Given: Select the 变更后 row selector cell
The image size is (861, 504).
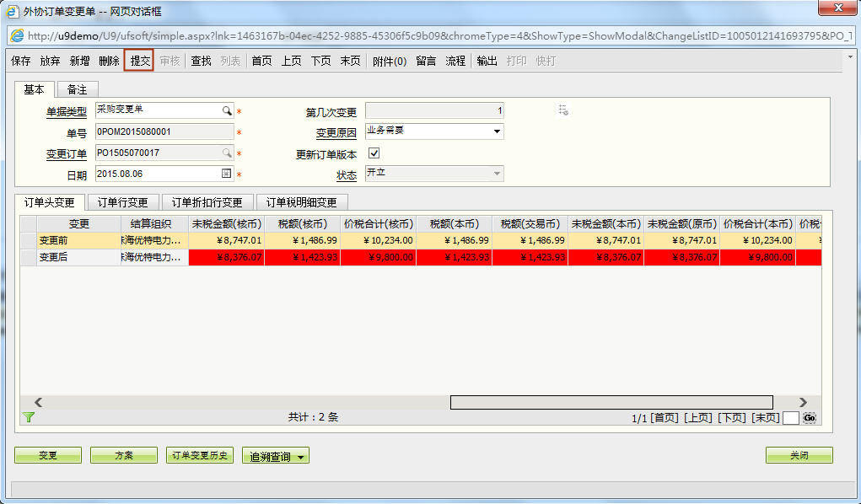Looking at the screenshot, I should (28, 257).
